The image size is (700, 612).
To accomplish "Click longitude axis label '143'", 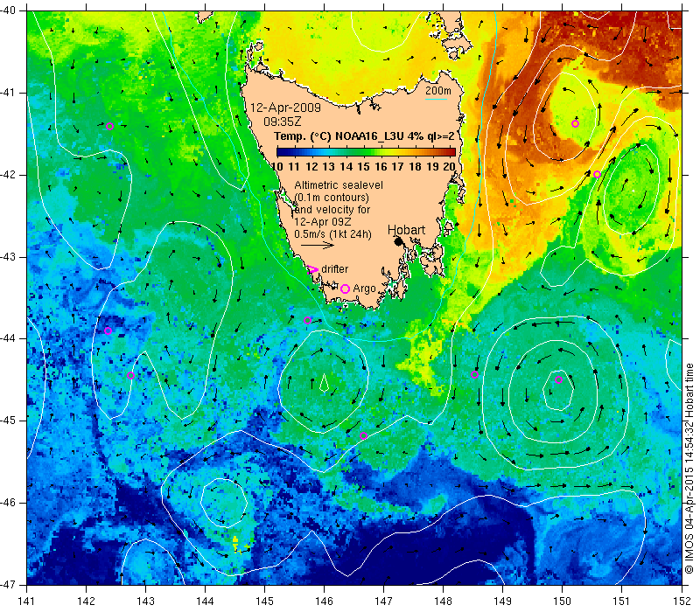I will pyautogui.click(x=145, y=601).
